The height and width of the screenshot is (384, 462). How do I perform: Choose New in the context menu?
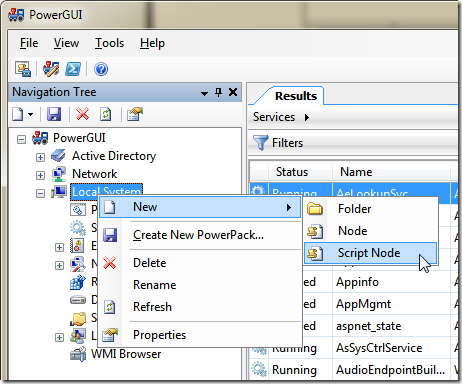[200, 207]
